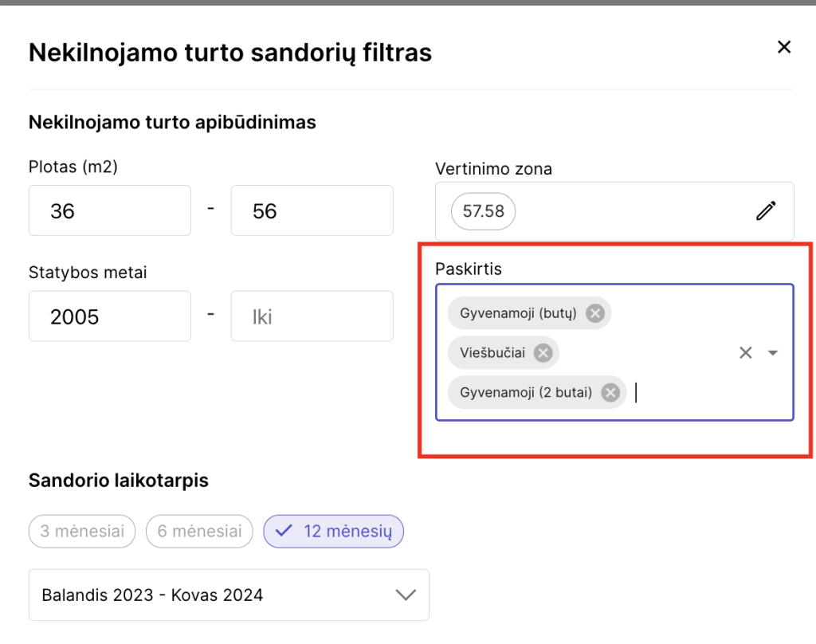Clear all Paskirtis selections
816x644 pixels.
pos(746,353)
